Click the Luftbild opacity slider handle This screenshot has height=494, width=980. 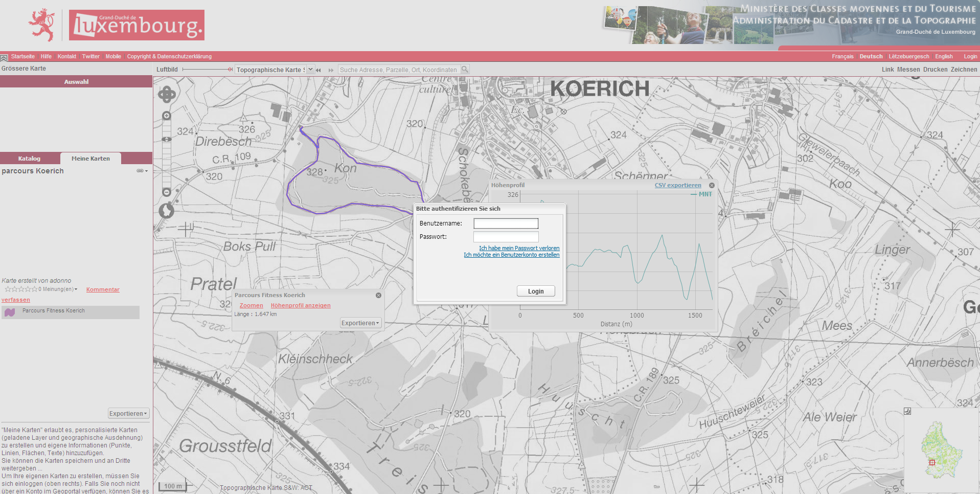pyautogui.click(x=230, y=70)
